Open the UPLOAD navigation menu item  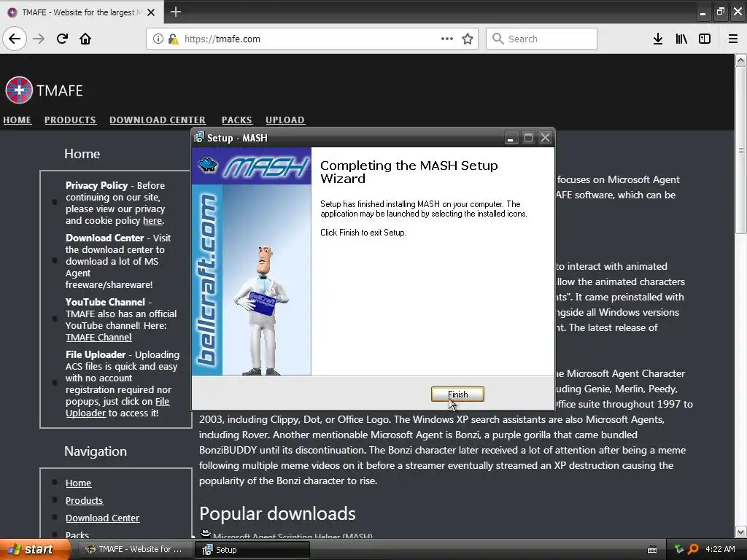point(285,120)
